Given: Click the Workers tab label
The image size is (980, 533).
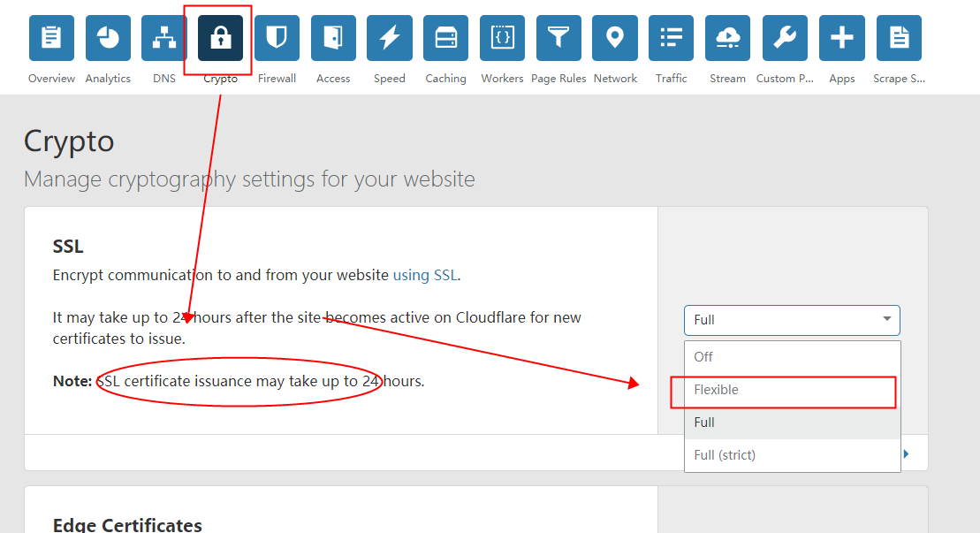Looking at the screenshot, I should pyautogui.click(x=503, y=78).
